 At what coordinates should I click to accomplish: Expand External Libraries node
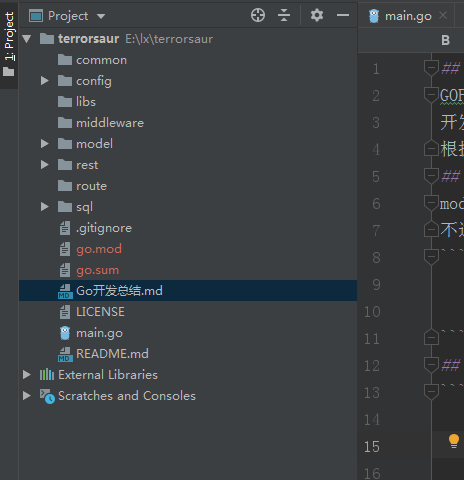[x=27, y=375]
